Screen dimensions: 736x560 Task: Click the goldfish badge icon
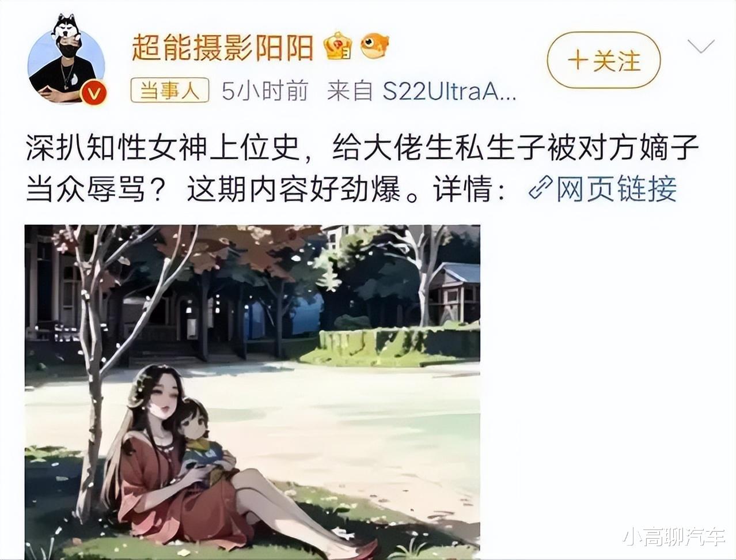374,46
